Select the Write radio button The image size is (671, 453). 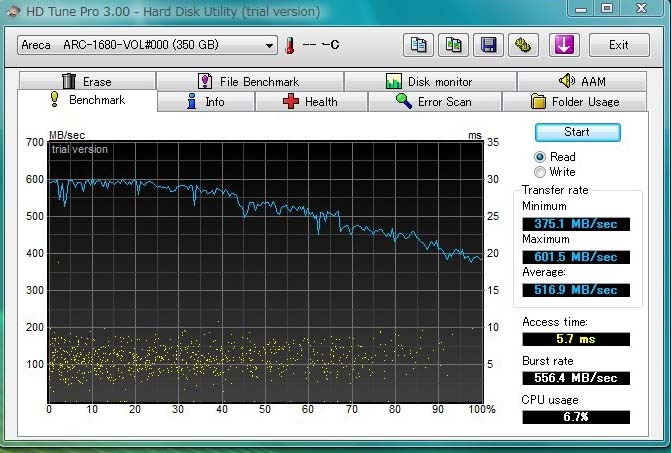coord(540,172)
